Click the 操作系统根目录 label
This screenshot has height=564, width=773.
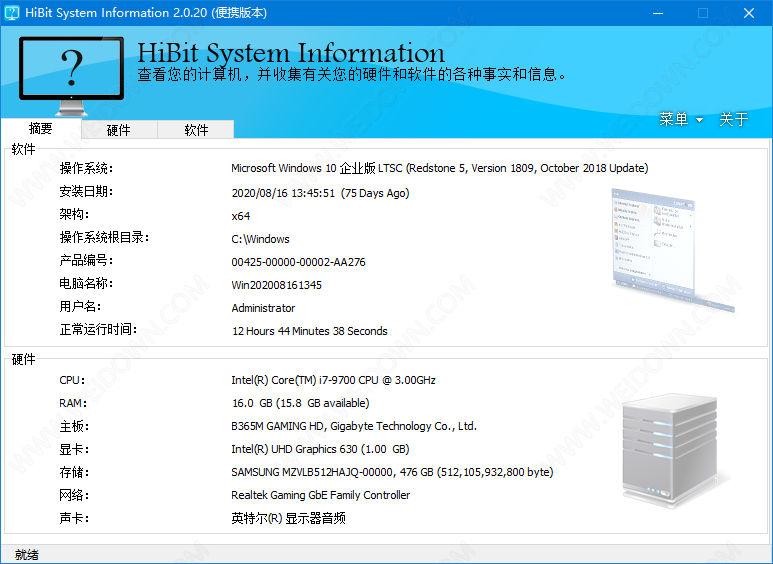(104, 238)
